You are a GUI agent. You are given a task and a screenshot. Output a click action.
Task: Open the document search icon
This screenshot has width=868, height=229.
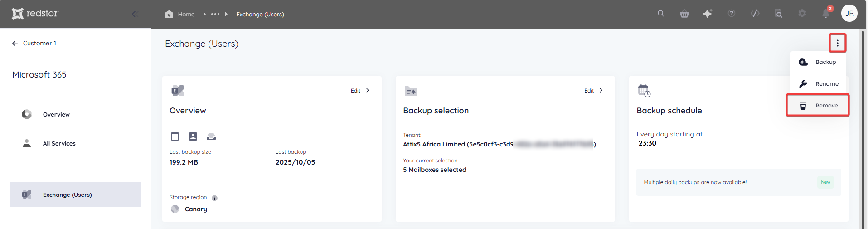(779, 14)
